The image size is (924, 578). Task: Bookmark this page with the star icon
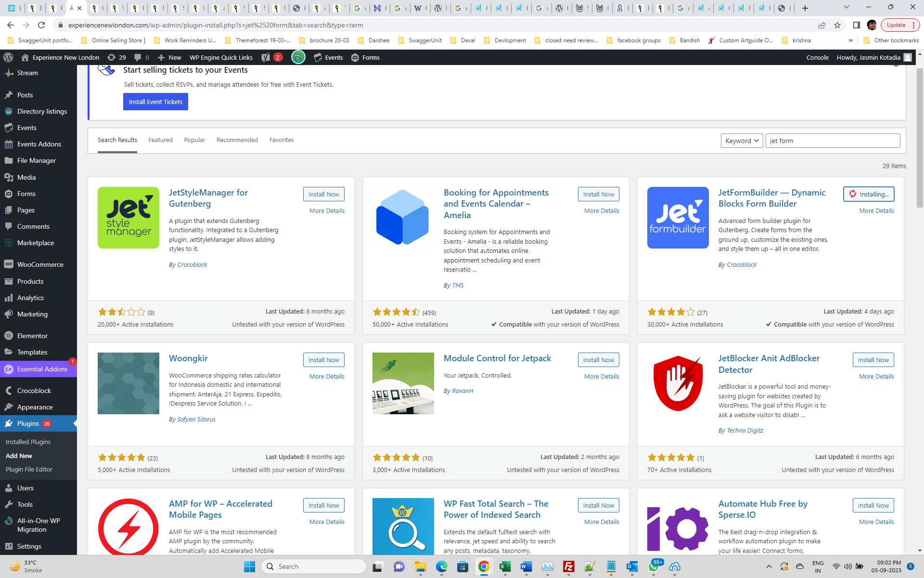pos(837,25)
